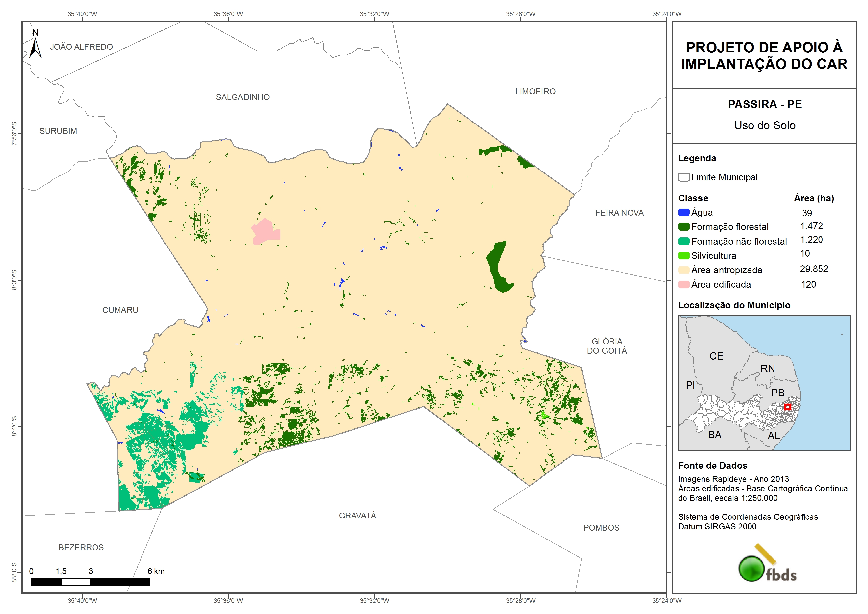Screen dimensions: 868x614
Task: Click the LIMOEIRO municipality label
Action: [535, 92]
